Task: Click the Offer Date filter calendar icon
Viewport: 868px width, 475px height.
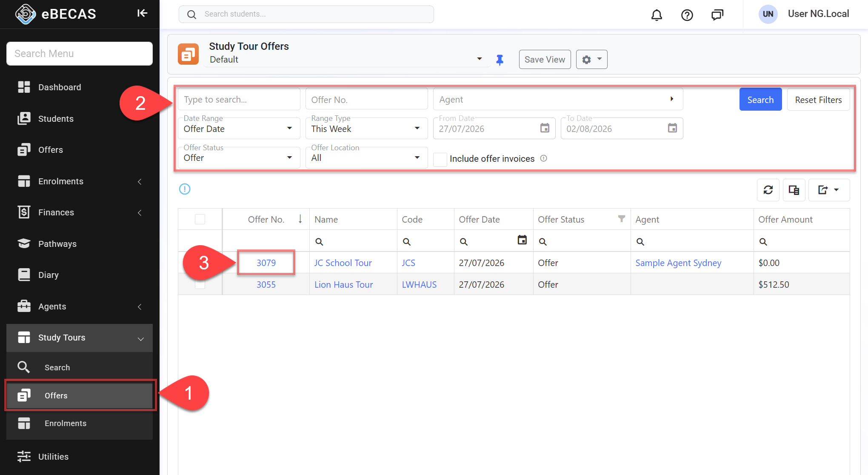Action: point(522,240)
